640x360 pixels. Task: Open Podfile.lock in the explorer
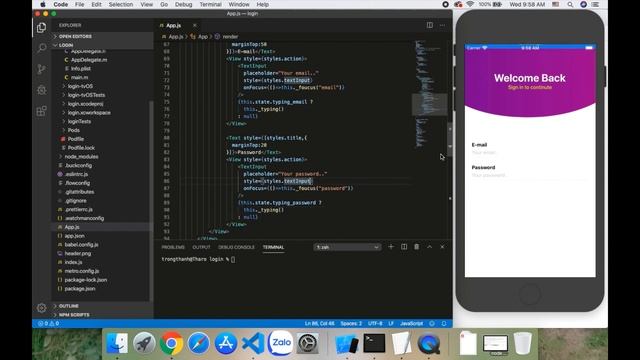point(81,148)
